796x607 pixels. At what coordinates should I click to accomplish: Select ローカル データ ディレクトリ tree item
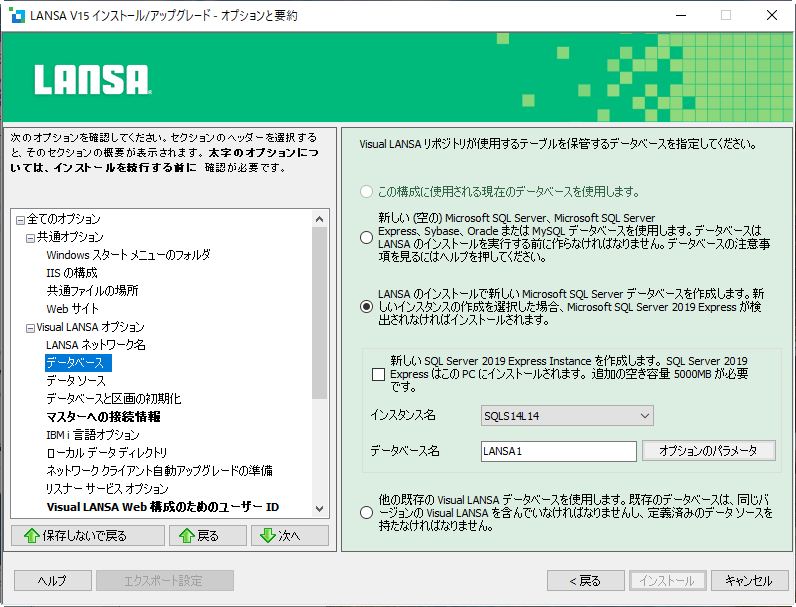click(x=107, y=453)
